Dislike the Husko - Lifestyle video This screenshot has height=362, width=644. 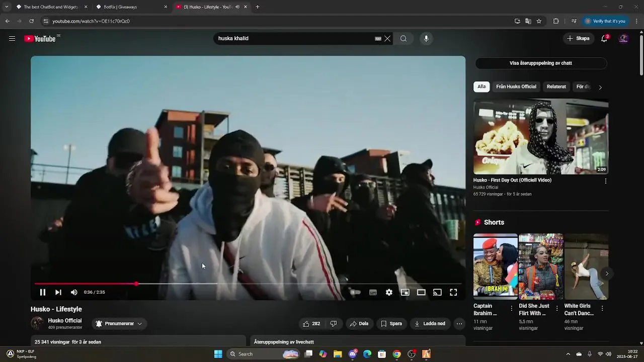(333, 324)
